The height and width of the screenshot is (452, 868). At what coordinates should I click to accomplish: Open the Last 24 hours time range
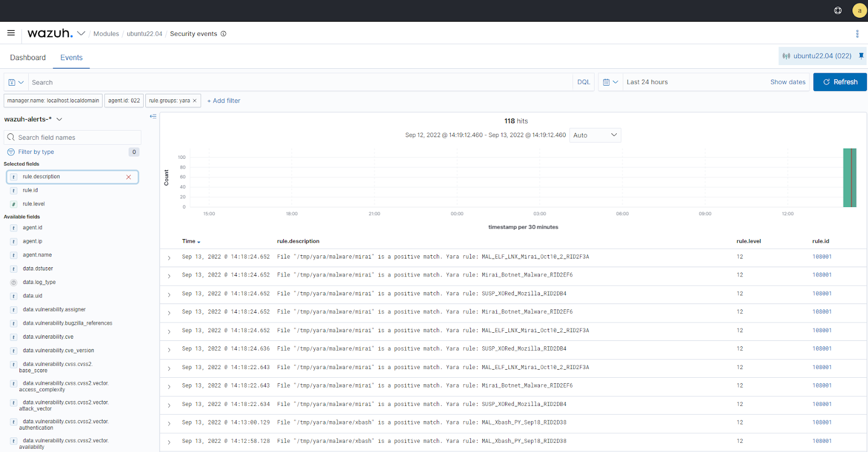(647, 82)
